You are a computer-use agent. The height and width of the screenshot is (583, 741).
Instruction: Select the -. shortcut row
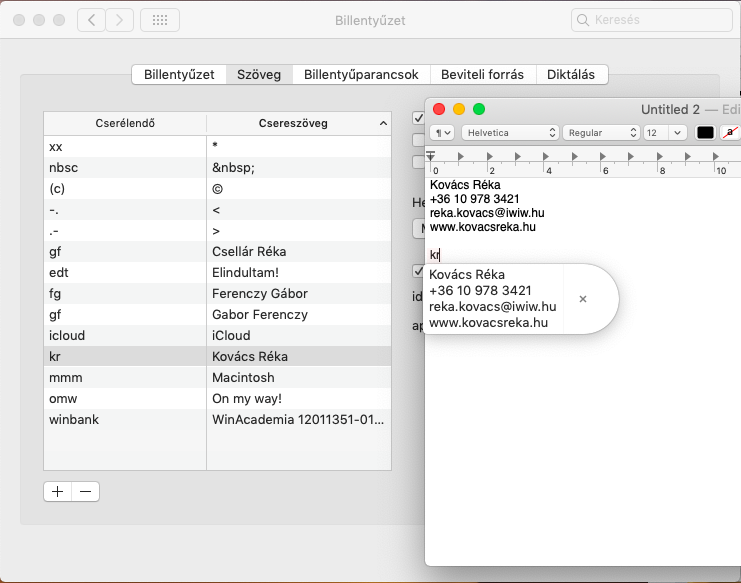tap(125, 210)
